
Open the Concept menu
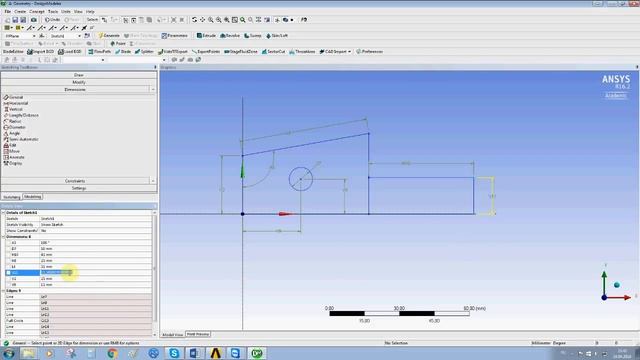(x=37, y=11)
